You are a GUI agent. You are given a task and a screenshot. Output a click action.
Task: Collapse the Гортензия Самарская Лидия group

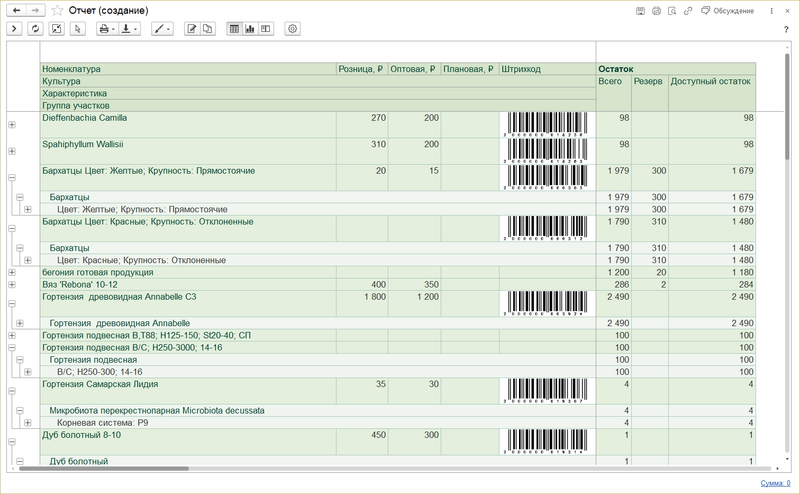coord(12,391)
